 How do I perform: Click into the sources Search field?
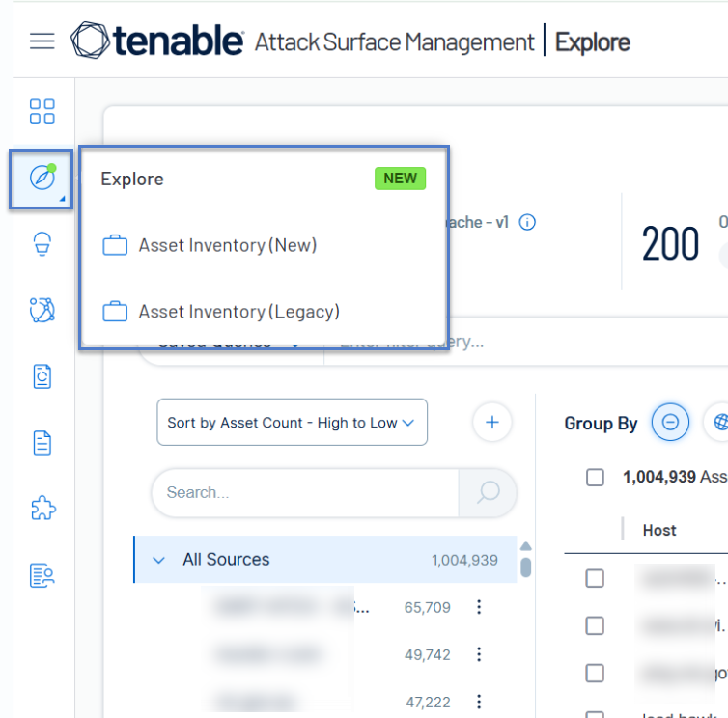(306, 492)
